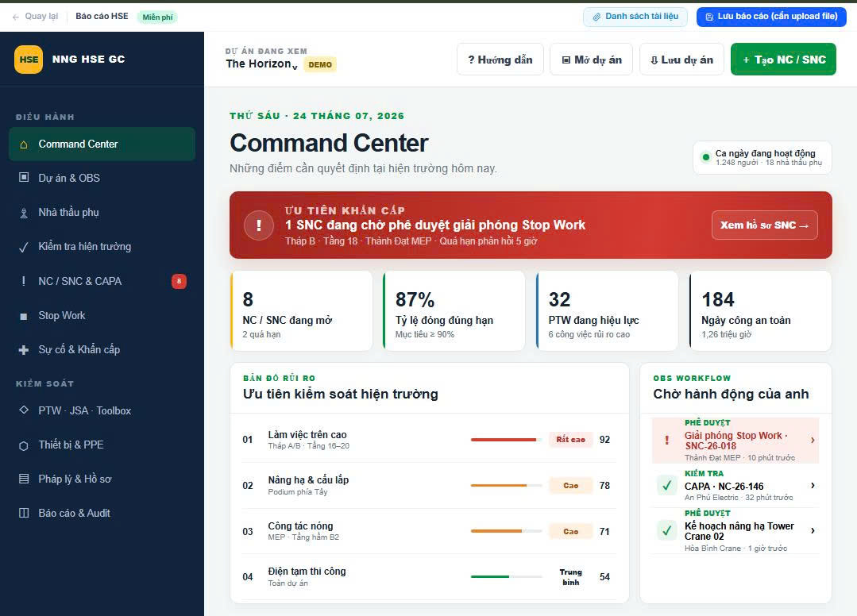
Task: Click the back arrow icon next to Quay lại
Action: (x=16, y=17)
